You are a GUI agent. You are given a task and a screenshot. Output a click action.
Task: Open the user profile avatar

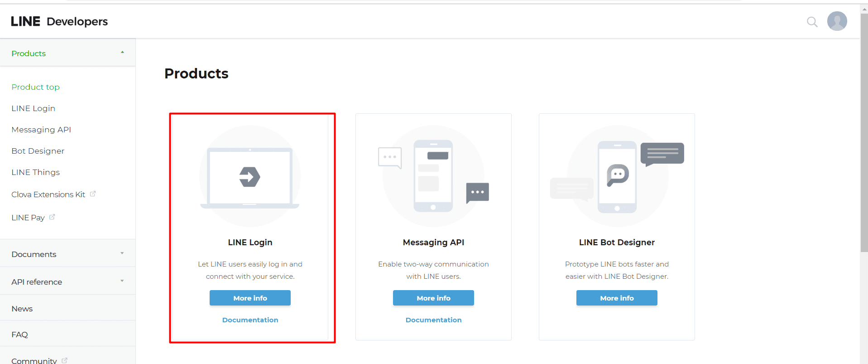pyautogui.click(x=837, y=21)
